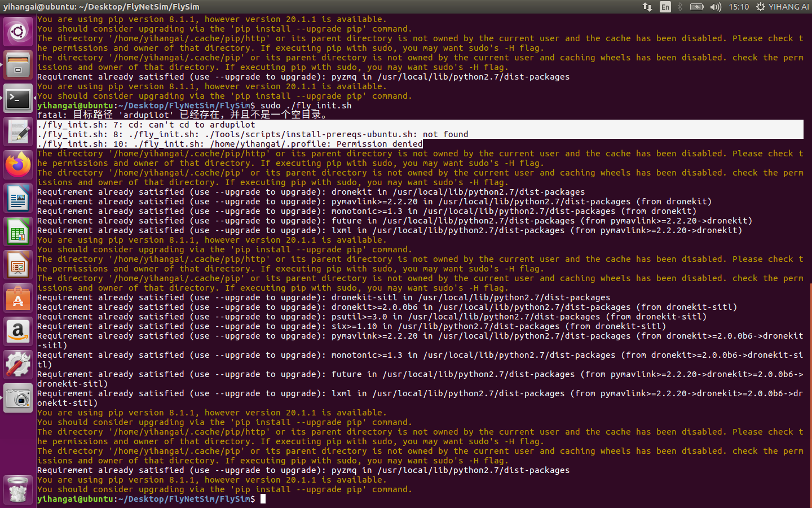Image resolution: width=812 pixels, height=508 pixels.
Task: Click 'install-prereqs-ubuntu.sh: not found' line
Action: (x=253, y=134)
